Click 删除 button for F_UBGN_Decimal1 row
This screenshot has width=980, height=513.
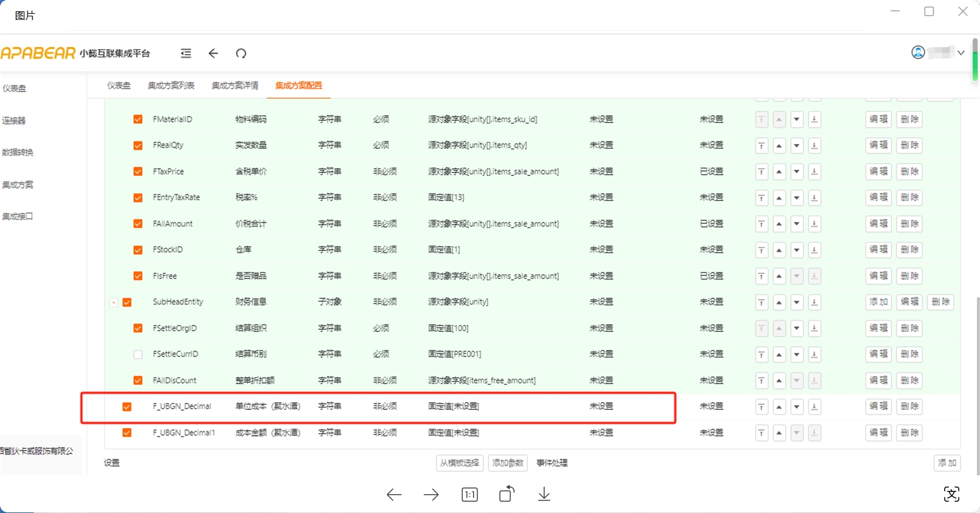tap(909, 433)
